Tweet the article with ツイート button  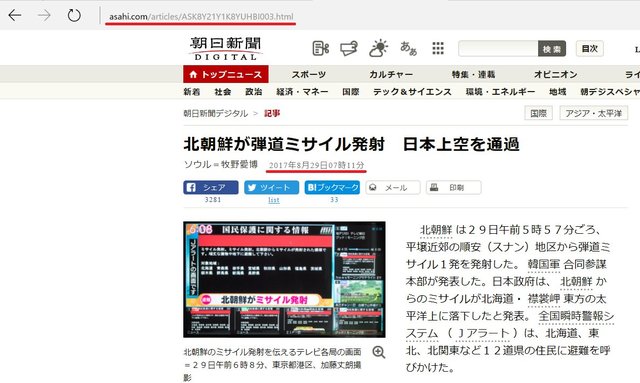(x=271, y=187)
